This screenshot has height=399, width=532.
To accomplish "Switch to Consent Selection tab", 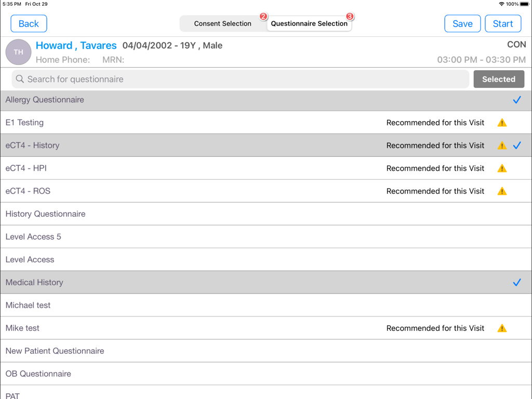I will [223, 23].
